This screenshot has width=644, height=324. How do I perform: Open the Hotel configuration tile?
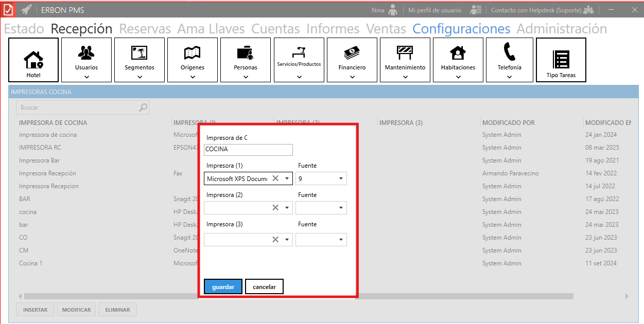[x=34, y=60]
